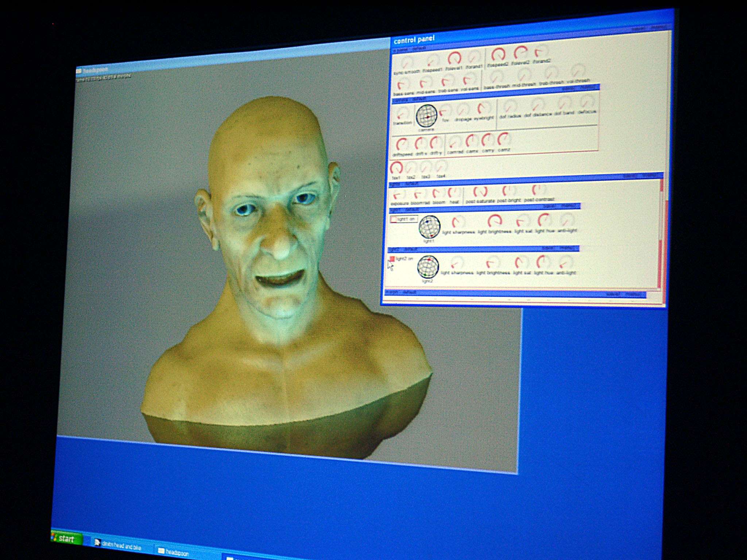Click save in the light2 header
Image resolution: width=747 pixels, height=560 pixels.
548,248
